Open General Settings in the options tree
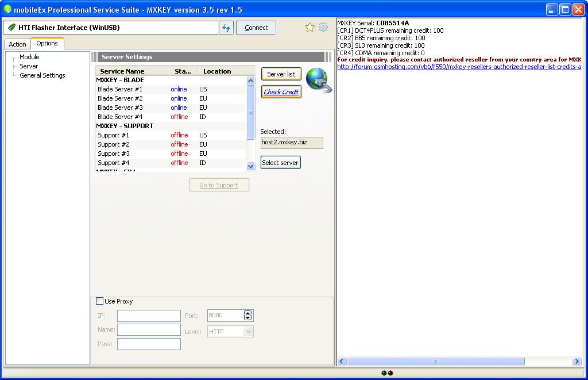 pyautogui.click(x=42, y=75)
